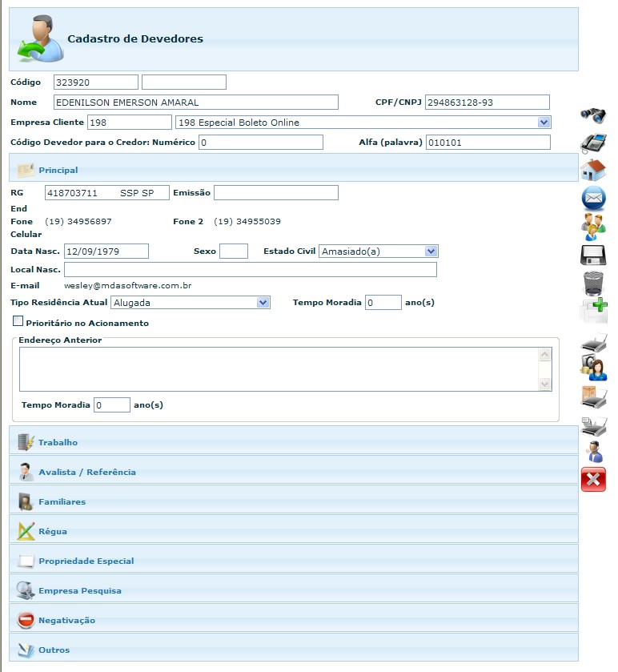Click the Numérico debtor code field
This screenshot has height=672, width=618.
coord(261,143)
